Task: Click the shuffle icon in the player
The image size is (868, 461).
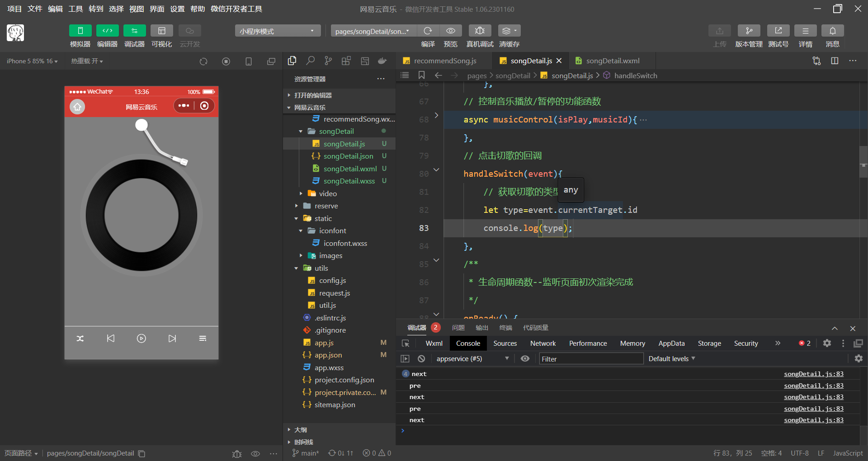Action: point(80,339)
